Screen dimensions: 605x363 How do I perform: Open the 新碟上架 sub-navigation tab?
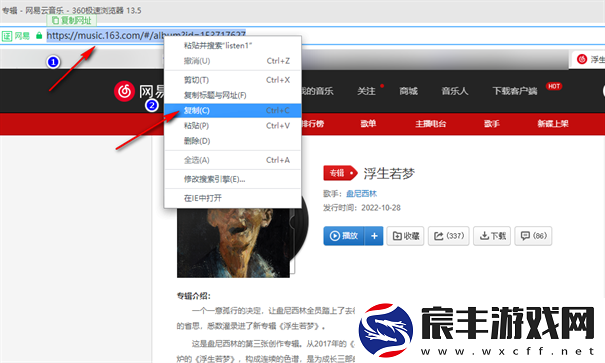pos(553,124)
